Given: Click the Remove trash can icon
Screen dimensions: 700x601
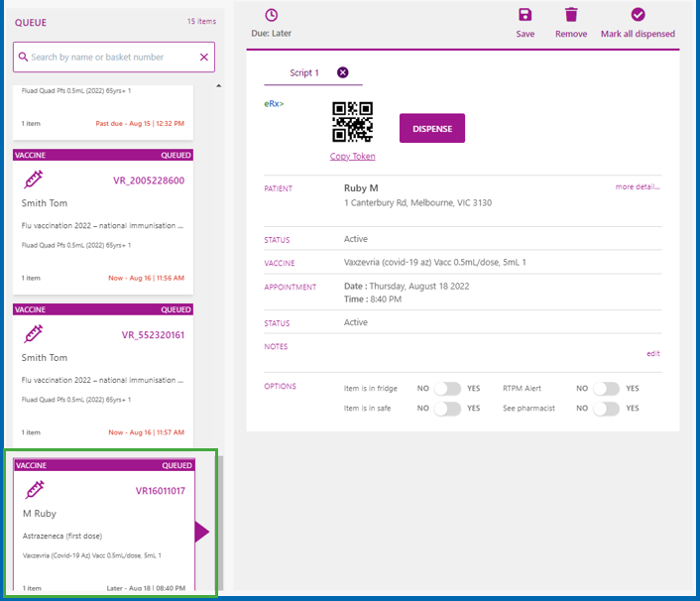Looking at the screenshot, I should click(571, 14).
